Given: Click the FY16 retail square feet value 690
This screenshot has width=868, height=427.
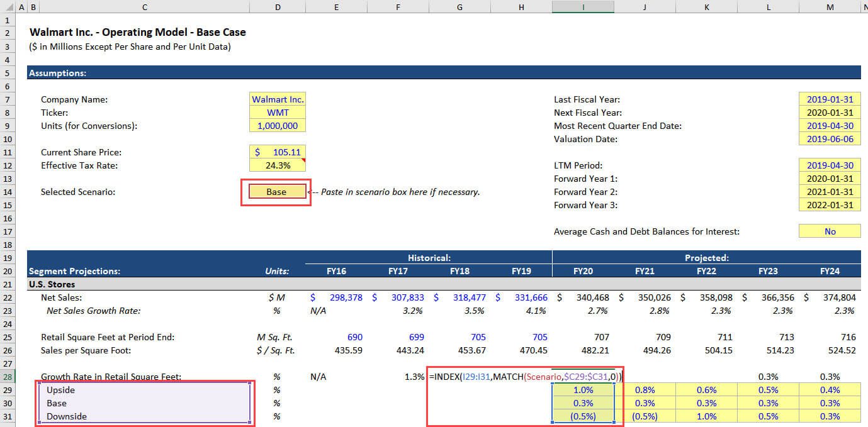Looking at the screenshot, I should pyautogui.click(x=335, y=337).
